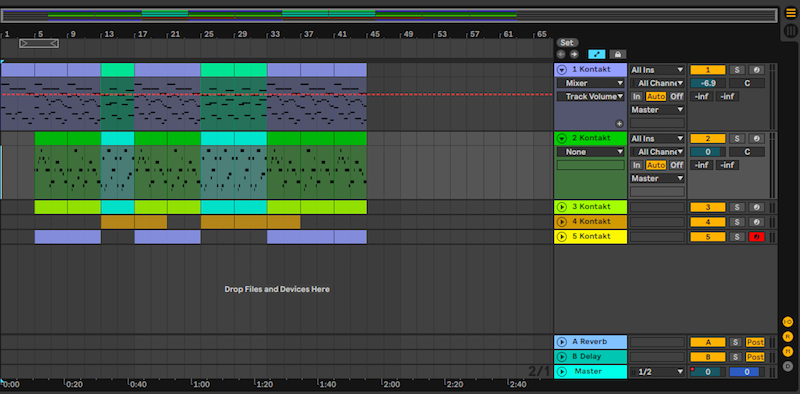
Task: Click the -6.9 volume field of track 1
Action: tap(708, 83)
